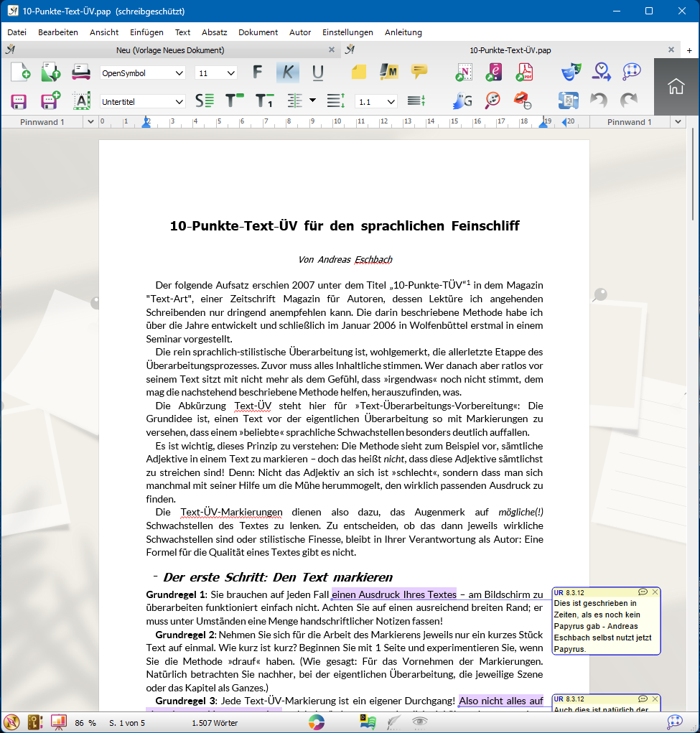Toggle underline formatting with the U button
This screenshot has height=733, width=700.
coord(318,73)
